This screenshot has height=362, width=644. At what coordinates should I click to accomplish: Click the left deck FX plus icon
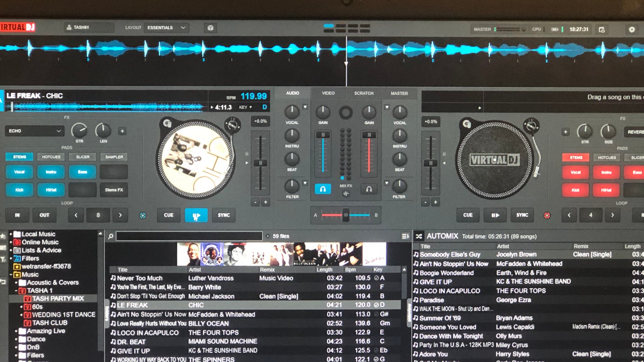[122, 131]
